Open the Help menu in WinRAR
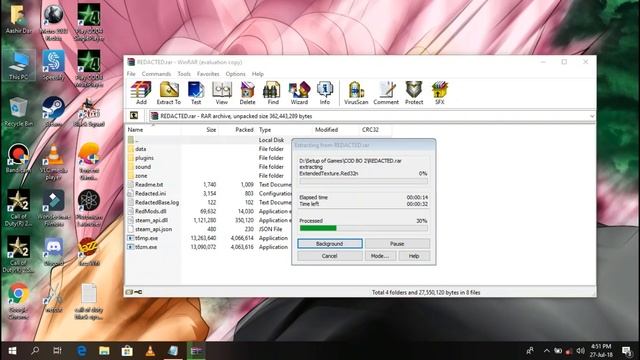 (258, 74)
